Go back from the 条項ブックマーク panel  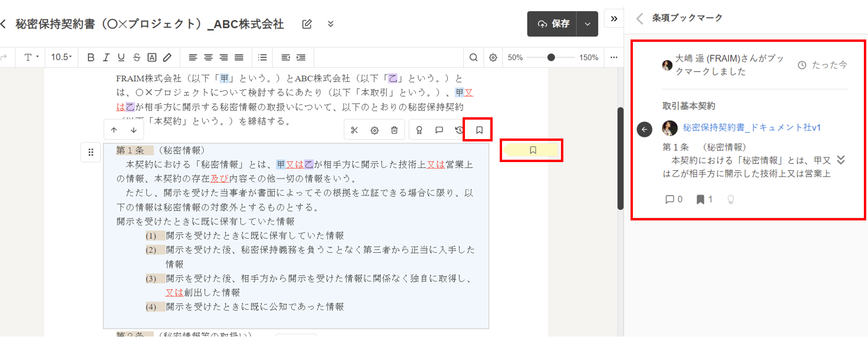[x=639, y=18]
